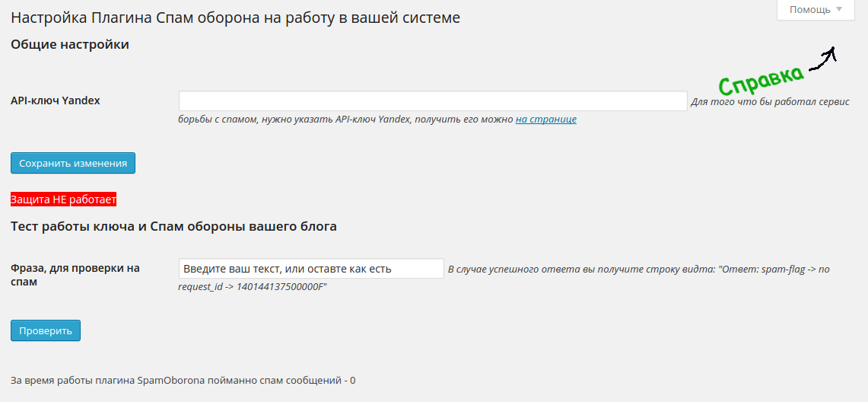Click the "API-ключ Yandex" field label

click(x=56, y=100)
